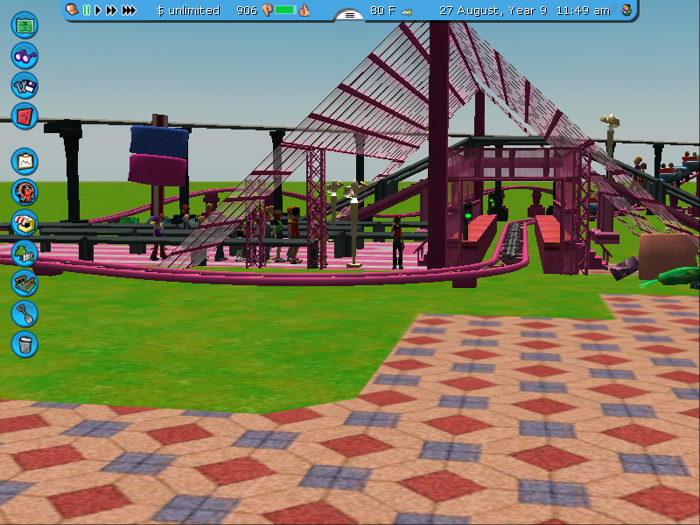Open the file and game options icon

[25, 86]
